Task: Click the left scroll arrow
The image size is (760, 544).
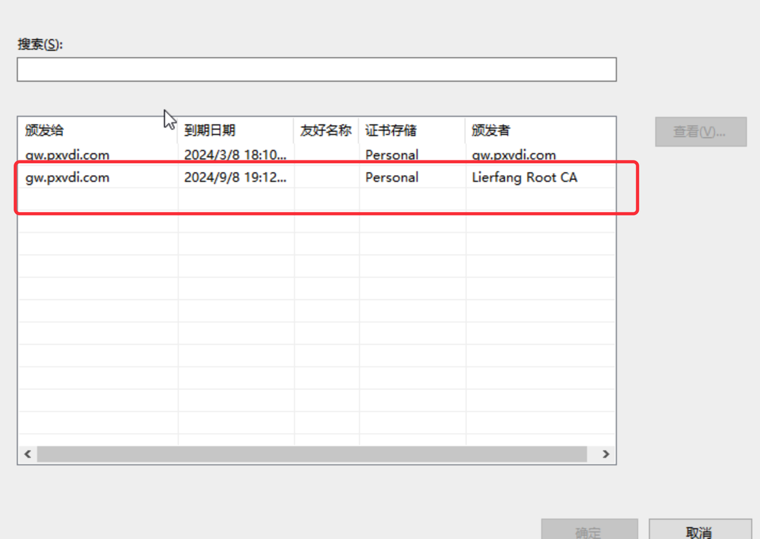Action: click(x=28, y=454)
